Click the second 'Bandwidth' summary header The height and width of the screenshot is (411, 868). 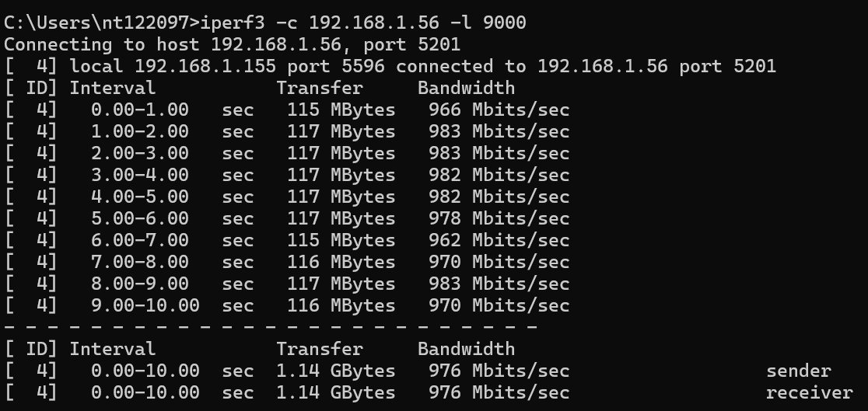tap(466, 349)
